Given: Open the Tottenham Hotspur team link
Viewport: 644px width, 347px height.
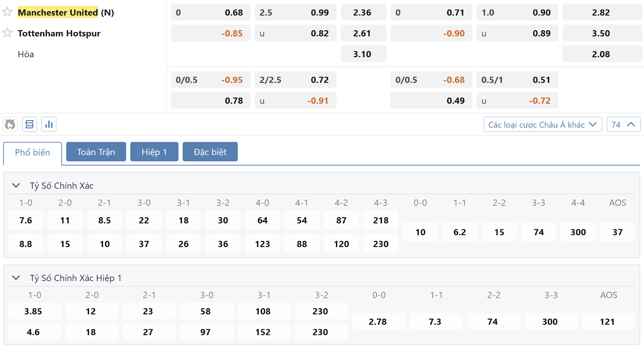Looking at the screenshot, I should 59,33.
